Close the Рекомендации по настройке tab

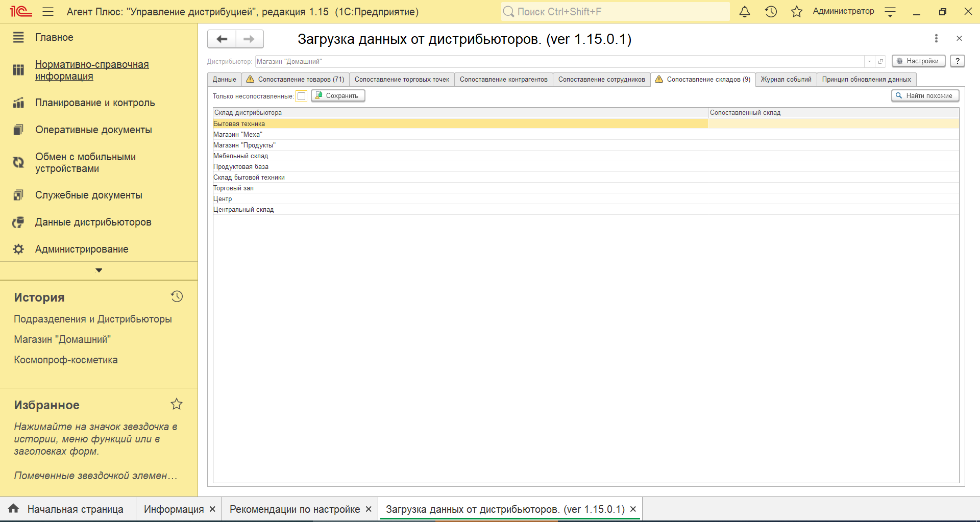click(x=369, y=509)
